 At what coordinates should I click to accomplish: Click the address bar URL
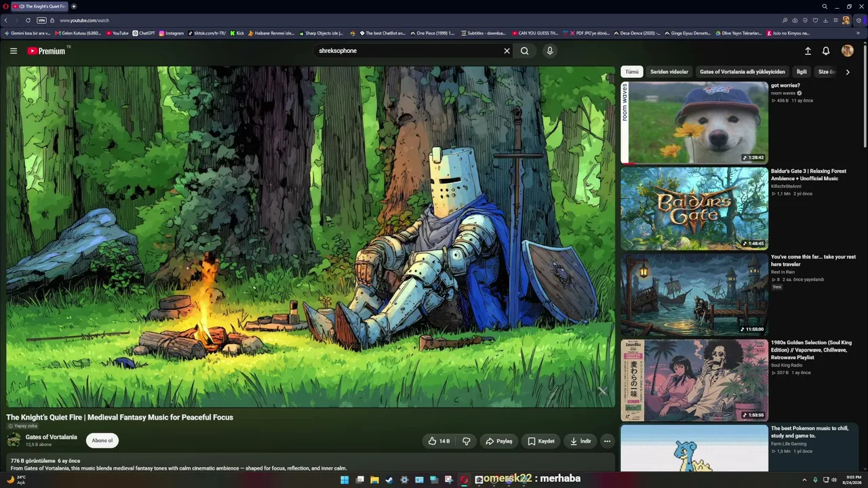pos(84,20)
